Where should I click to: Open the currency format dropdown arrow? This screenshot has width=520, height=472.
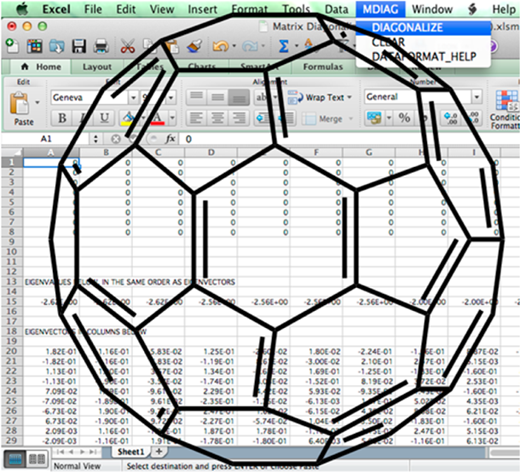[x=389, y=118]
